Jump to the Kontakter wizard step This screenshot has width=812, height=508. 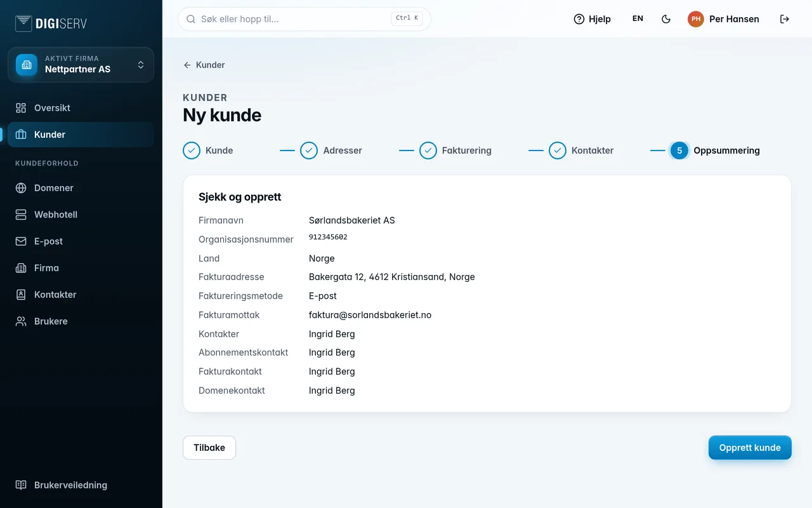tap(581, 150)
